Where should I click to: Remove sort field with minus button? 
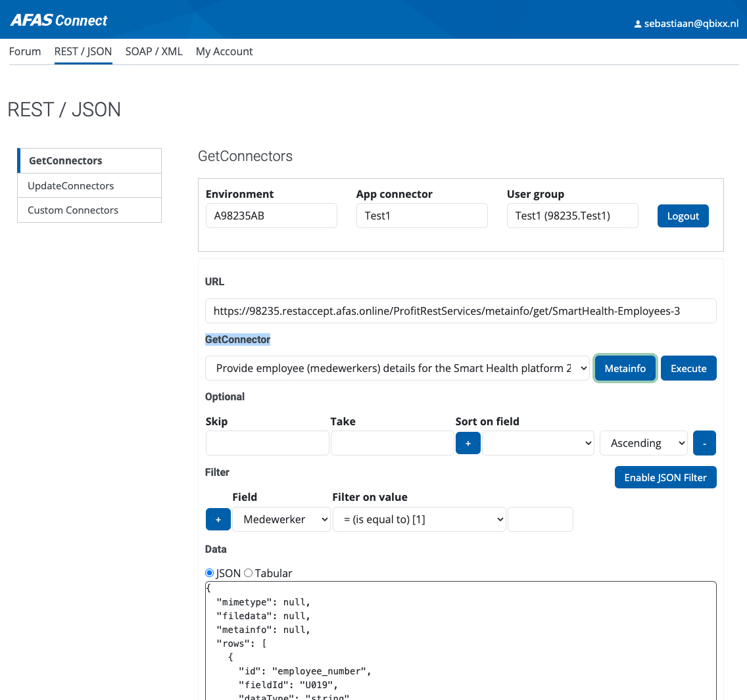coord(704,443)
